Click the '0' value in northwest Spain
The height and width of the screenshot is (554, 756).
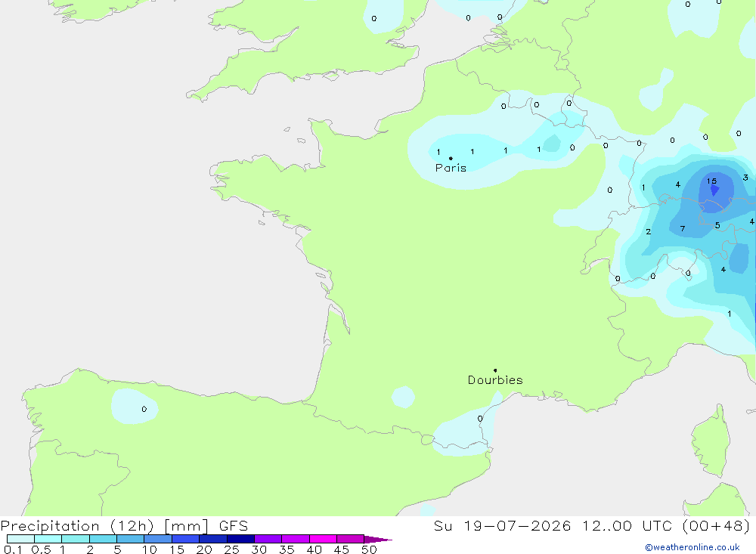144,409
